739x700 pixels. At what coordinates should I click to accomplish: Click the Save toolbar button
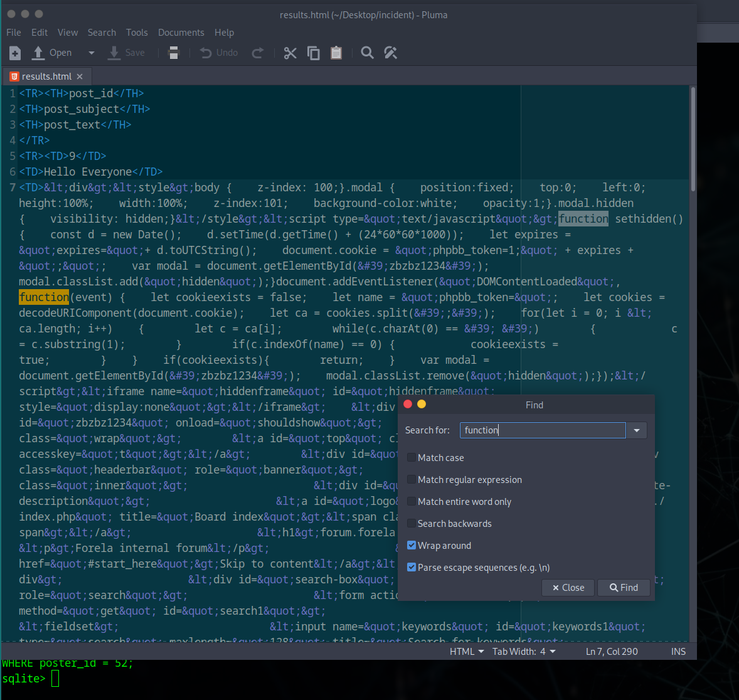click(x=126, y=53)
